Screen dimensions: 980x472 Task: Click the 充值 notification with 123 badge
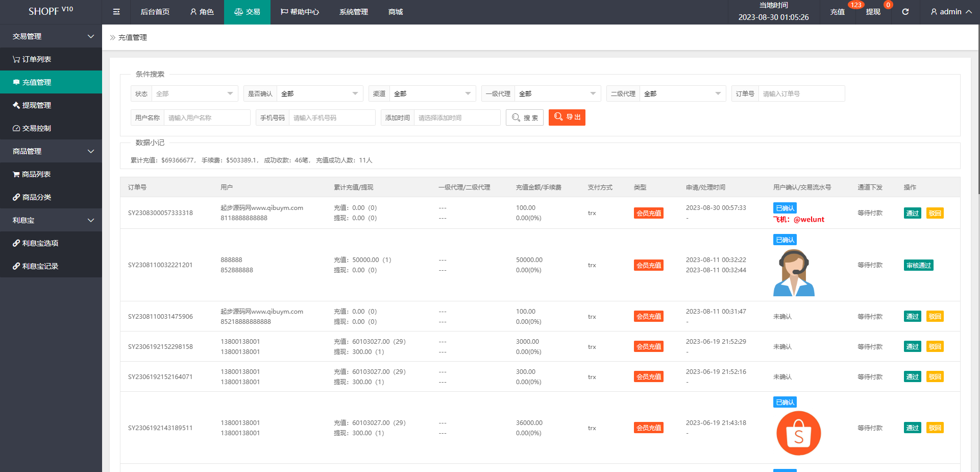pyautogui.click(x=837, y=12)
